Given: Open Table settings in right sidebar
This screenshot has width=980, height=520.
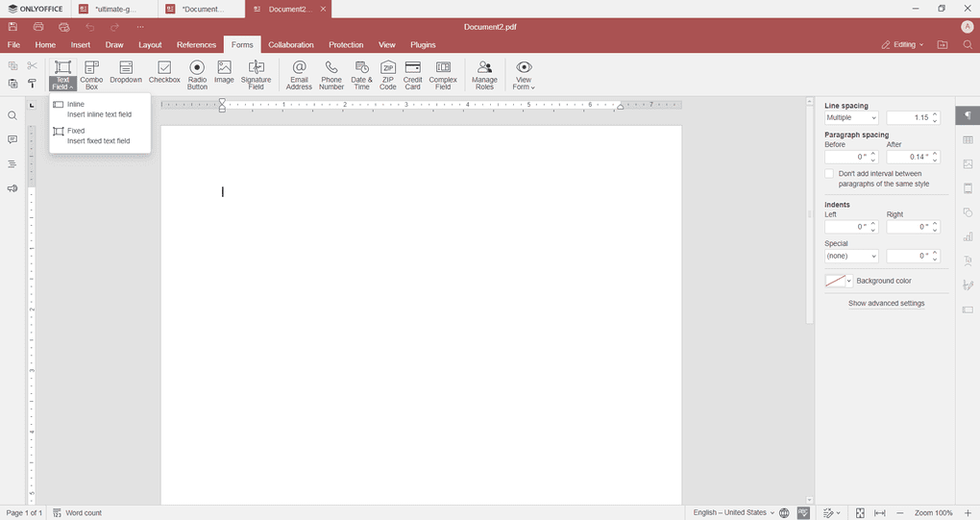Looking at the screenshot, I should coord(968,140).
